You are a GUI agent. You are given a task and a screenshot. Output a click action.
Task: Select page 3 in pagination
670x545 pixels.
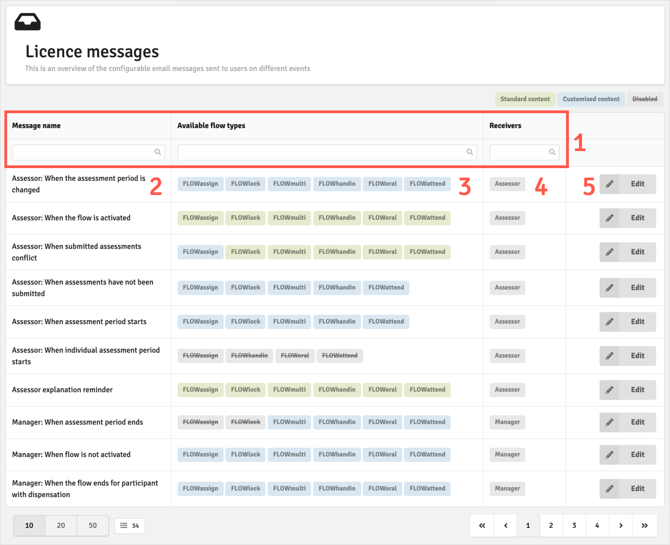click(574, 526)
